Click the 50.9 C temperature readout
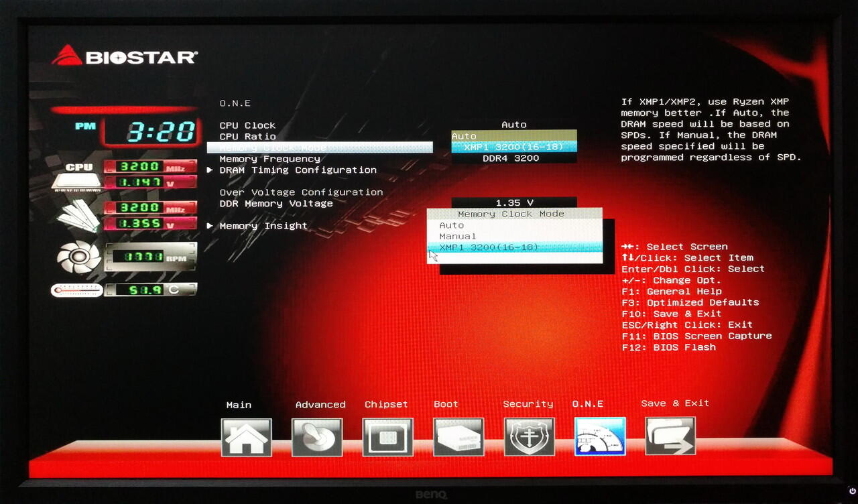 pos(150,290)
